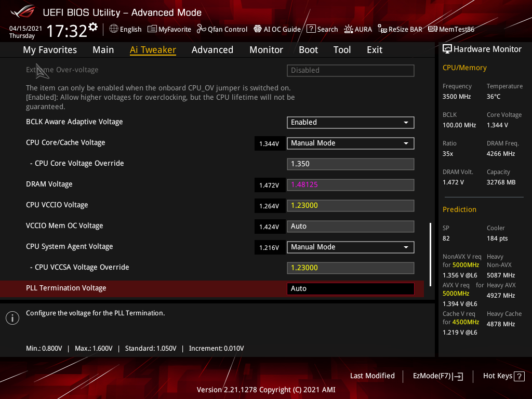Edit CPU Core Voltage Override field

tap(351, 164)
